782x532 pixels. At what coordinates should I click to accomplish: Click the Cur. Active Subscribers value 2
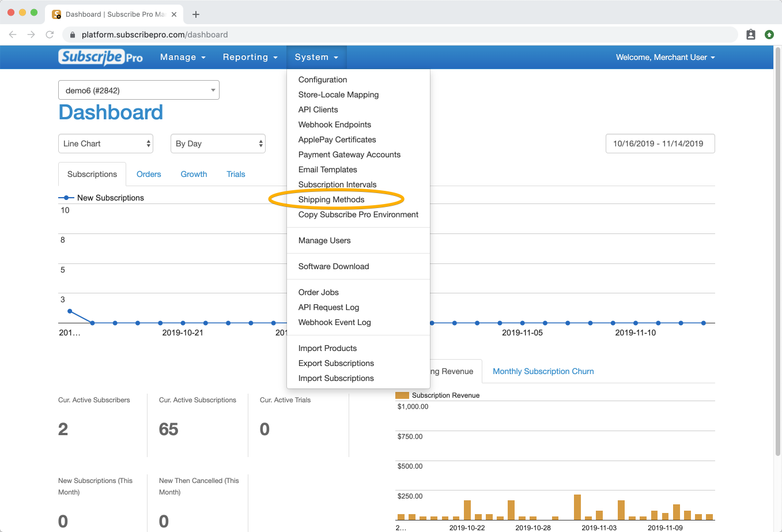pyautogui.click(x=63, y=429)
